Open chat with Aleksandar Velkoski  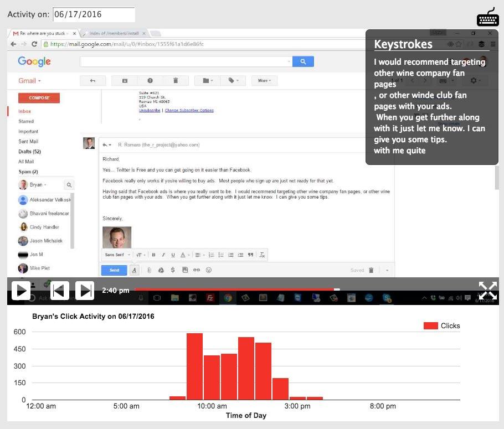[44, 200]
